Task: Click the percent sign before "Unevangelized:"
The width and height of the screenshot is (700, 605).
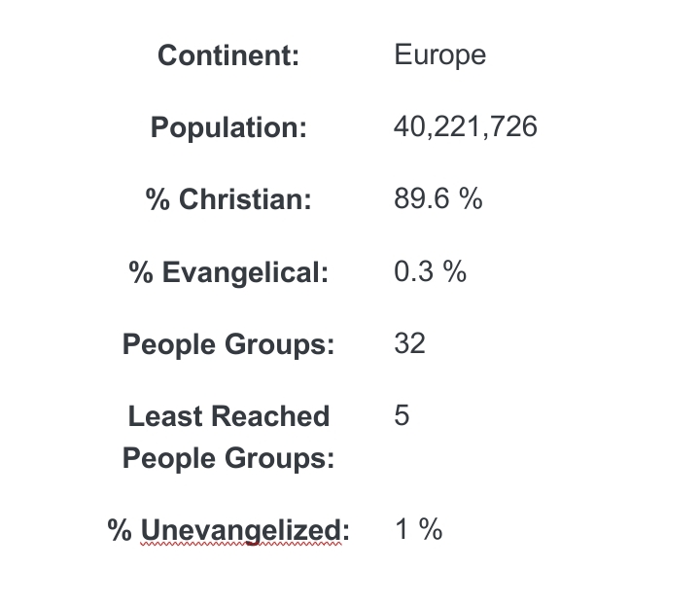Action: point(121,531)
